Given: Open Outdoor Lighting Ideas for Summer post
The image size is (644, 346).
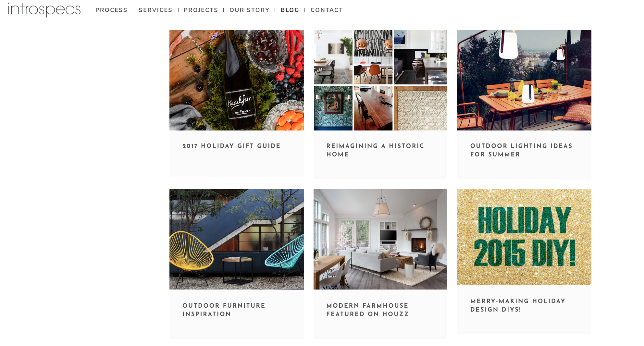Looking at the screenshot, I should 521,150.
